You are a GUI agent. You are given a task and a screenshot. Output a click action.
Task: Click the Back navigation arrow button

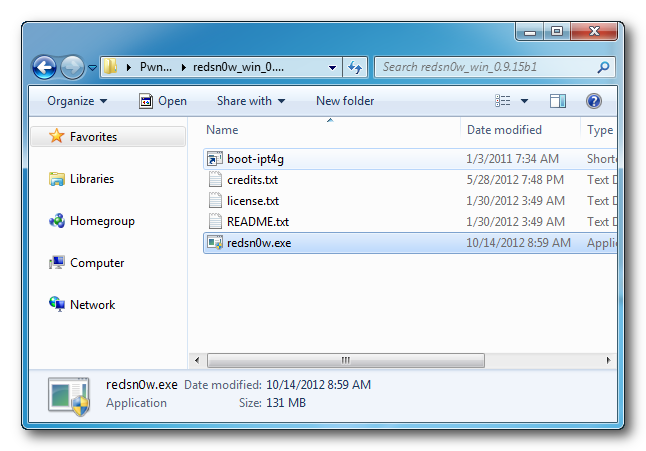[x=44, y=68]
